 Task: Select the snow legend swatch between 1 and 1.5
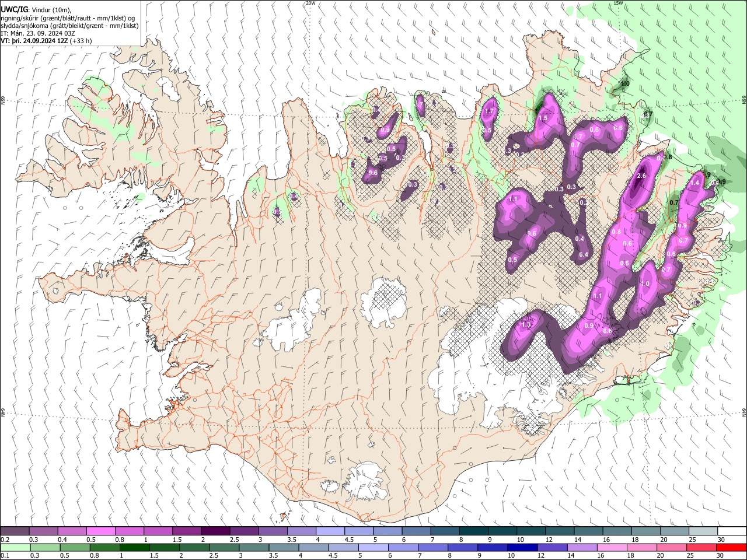tap(158, 531)
